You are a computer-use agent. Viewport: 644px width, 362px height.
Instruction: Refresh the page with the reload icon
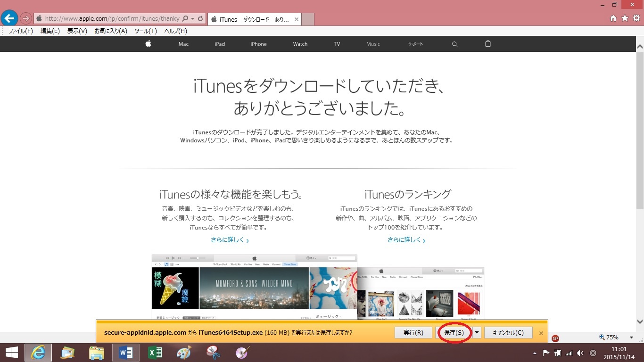coord(200,19)
